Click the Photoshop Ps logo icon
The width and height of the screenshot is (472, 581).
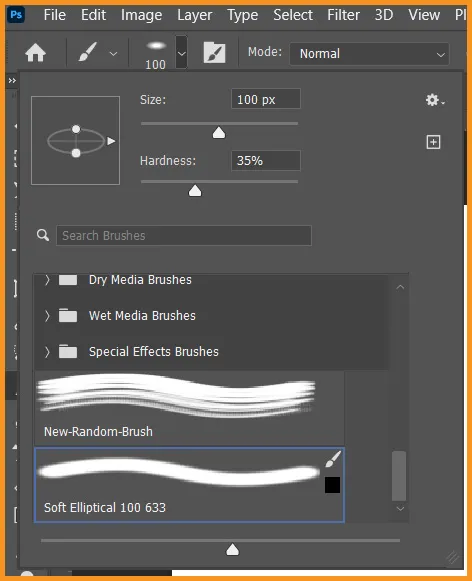(x=16, y=15)
